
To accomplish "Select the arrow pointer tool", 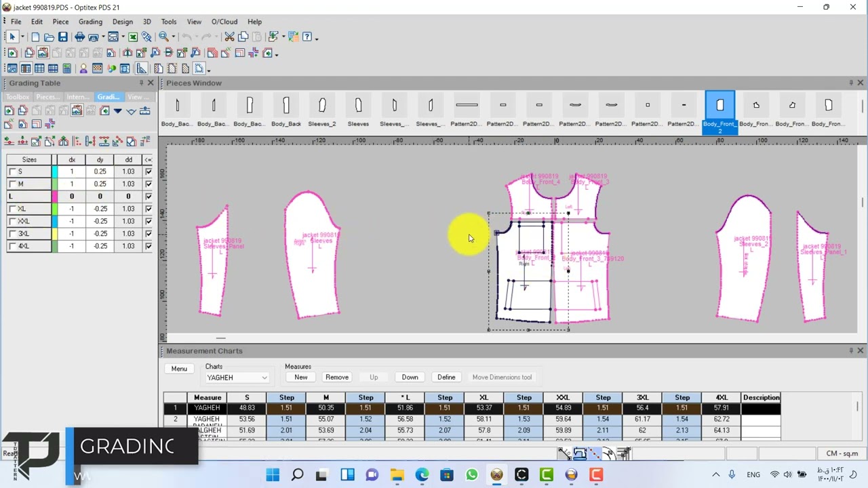I will [x=12, y=37].
